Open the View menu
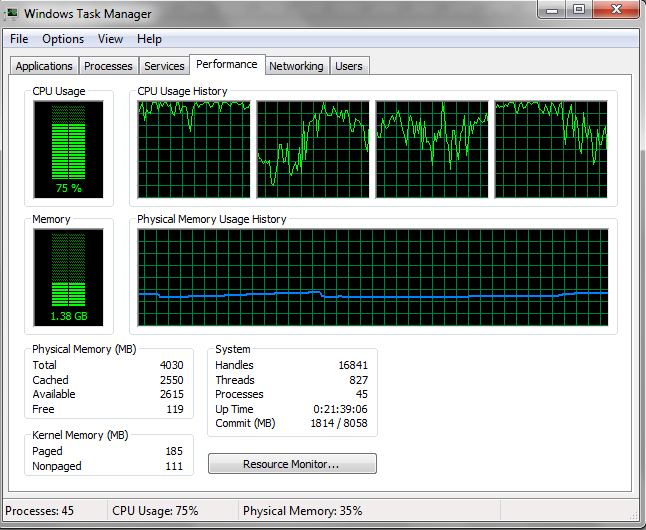 [110, 39]
